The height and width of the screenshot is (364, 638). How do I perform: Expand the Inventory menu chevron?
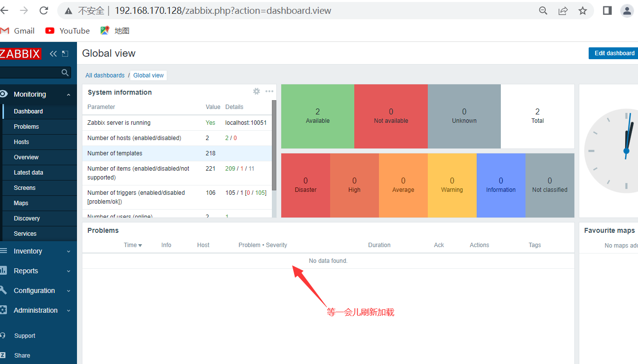[69, 252]
